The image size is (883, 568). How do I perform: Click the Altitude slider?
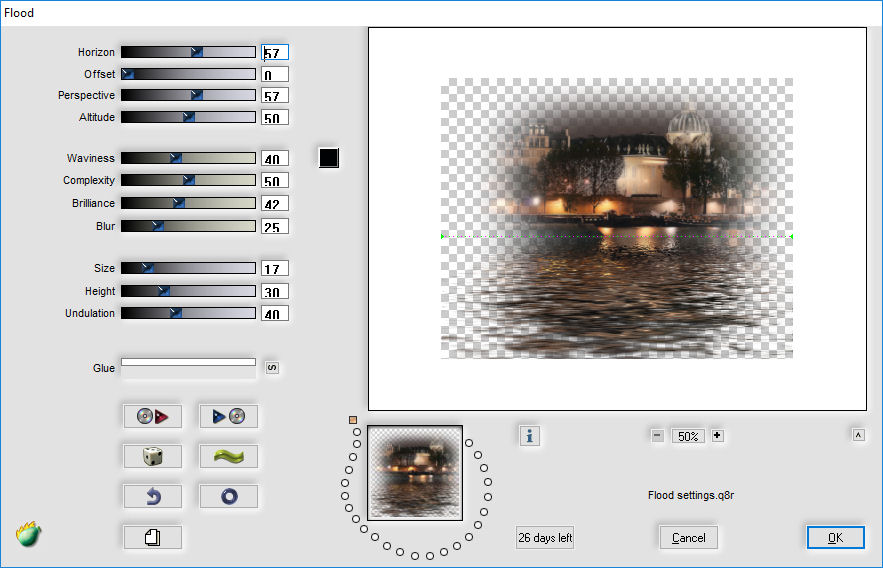click(189, 117)
